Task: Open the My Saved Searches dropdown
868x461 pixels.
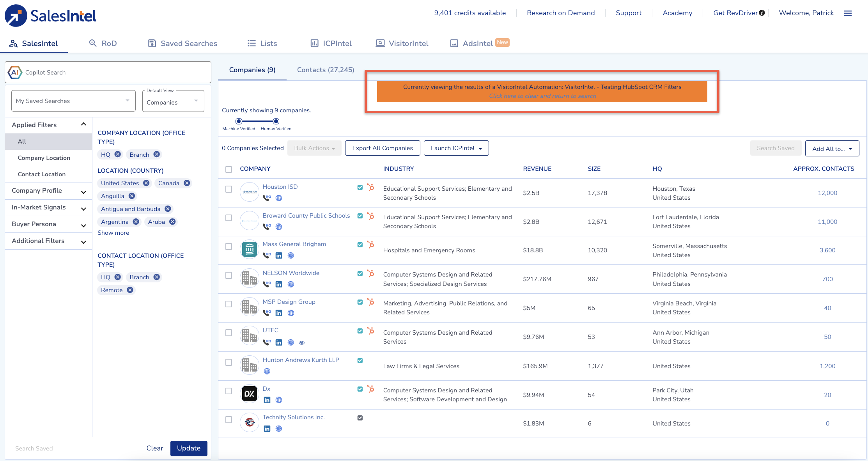Action: coord(73,101)
